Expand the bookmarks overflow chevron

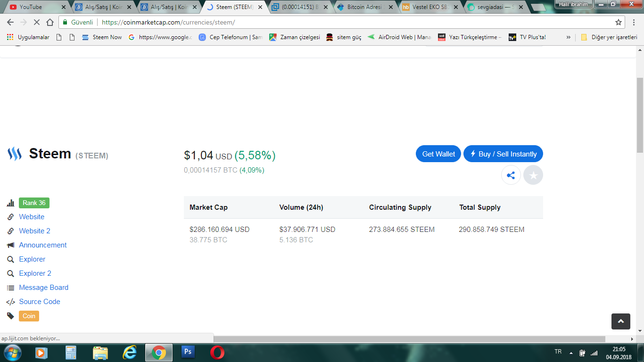tap(568, 37)
